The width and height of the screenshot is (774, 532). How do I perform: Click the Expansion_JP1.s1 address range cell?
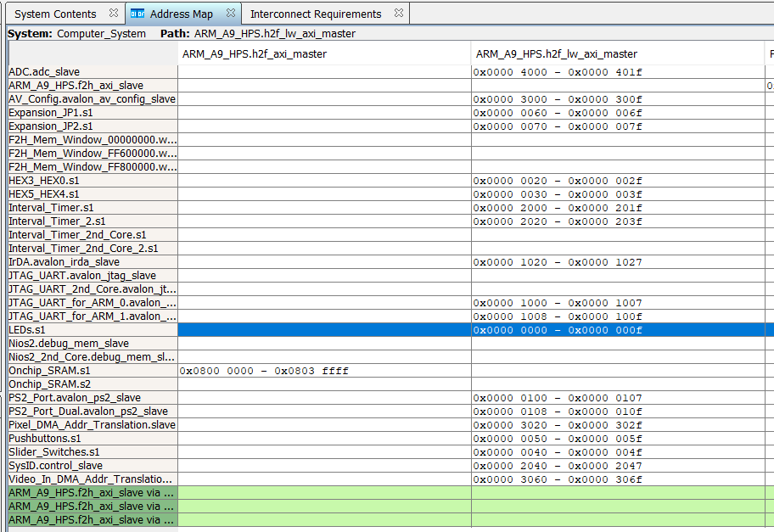(558, 113)
